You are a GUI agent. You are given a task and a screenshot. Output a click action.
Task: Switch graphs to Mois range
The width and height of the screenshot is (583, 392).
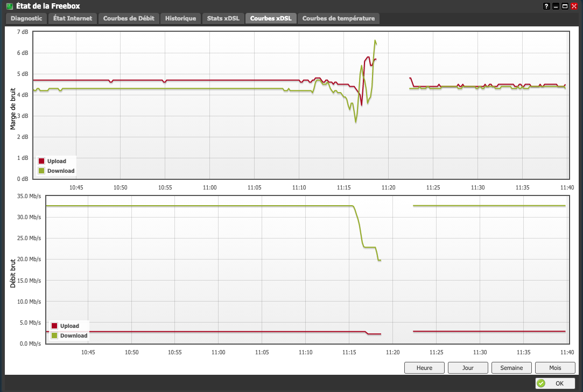555,368
